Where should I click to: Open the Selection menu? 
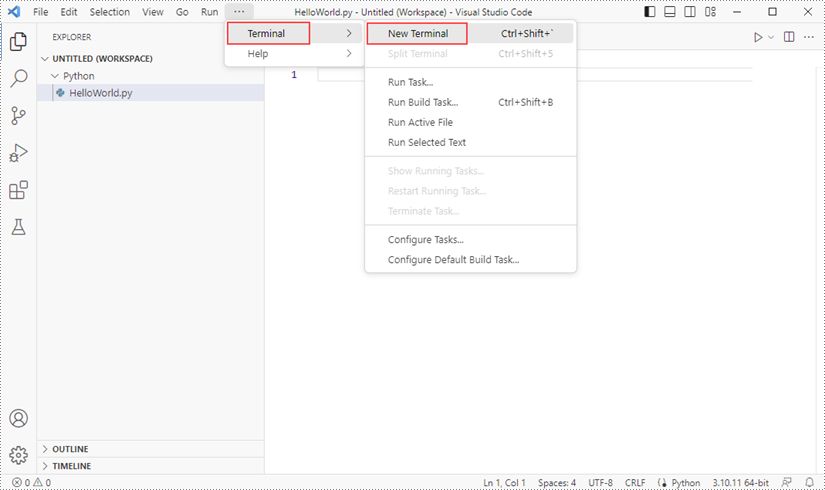point(109,12)
